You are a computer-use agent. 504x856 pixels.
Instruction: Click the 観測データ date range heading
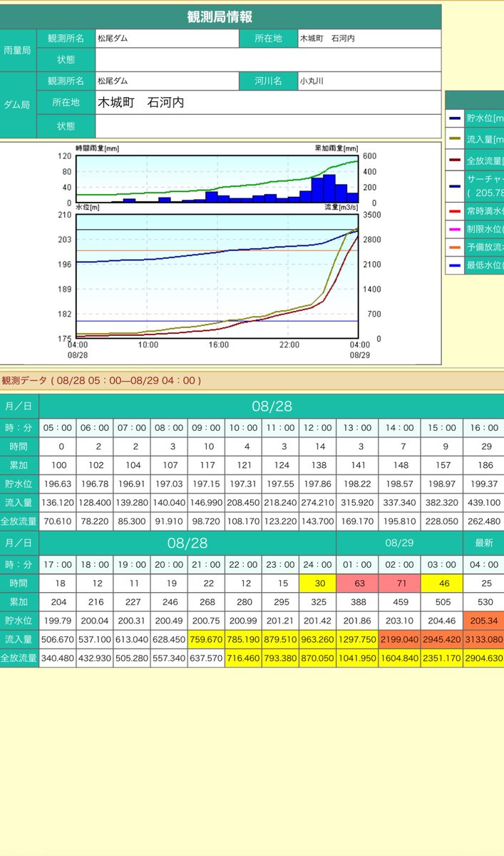click(x=101, y=381)
